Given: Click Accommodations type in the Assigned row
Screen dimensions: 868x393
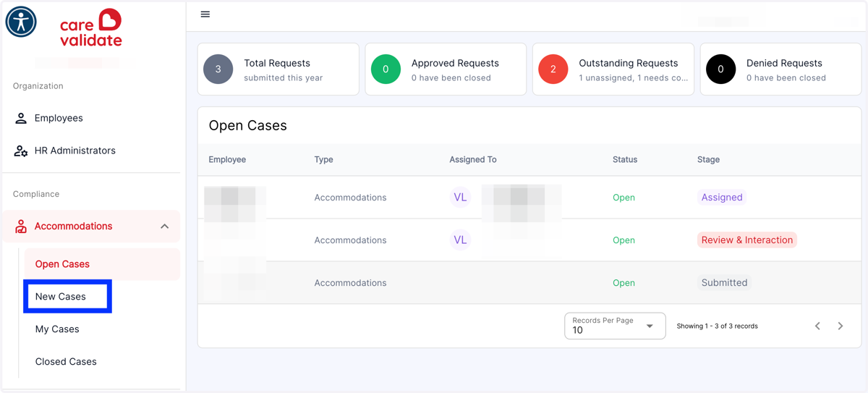Looking at the screenshot, I should 350,198.
